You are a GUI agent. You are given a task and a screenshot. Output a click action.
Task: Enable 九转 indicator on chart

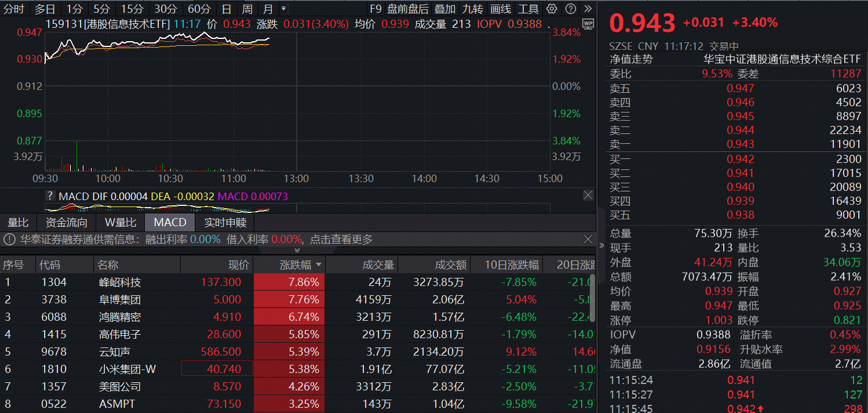473,9
